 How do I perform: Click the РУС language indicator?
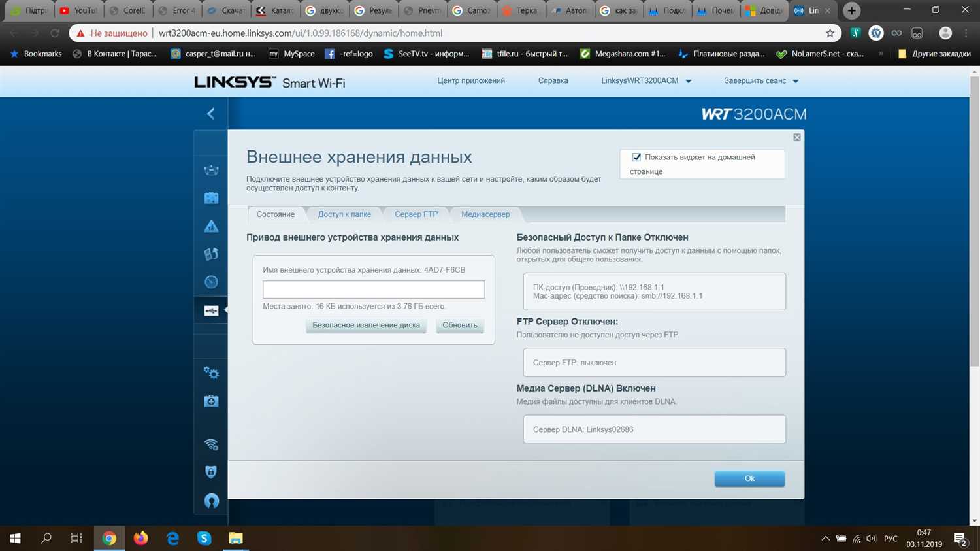[x=890, y=539]
